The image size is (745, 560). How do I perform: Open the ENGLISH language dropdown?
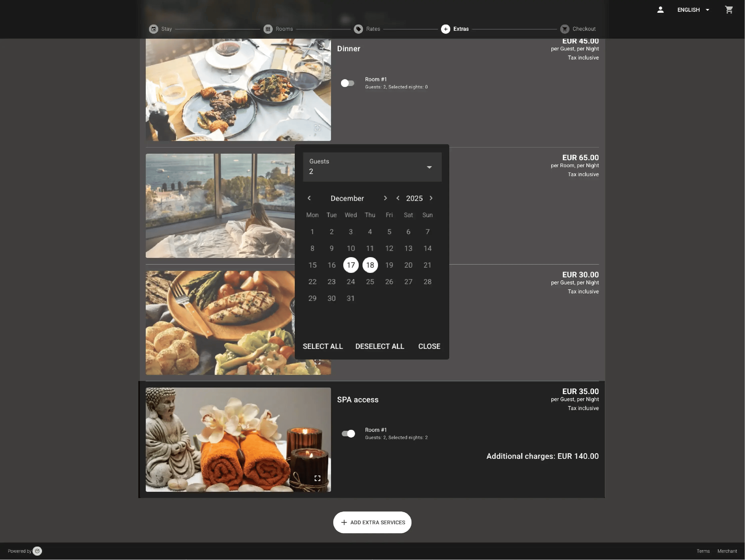[693, 10]
